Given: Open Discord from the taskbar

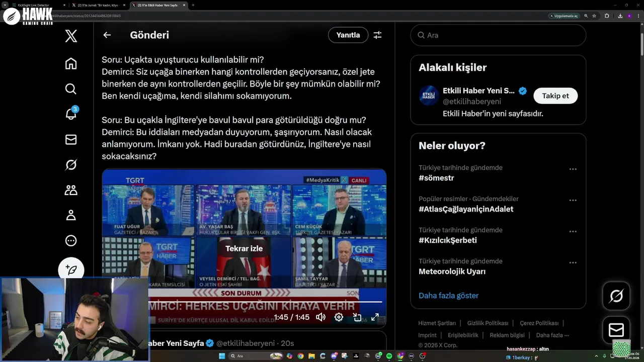Looking at the screenshot, I should pos(334,356).
